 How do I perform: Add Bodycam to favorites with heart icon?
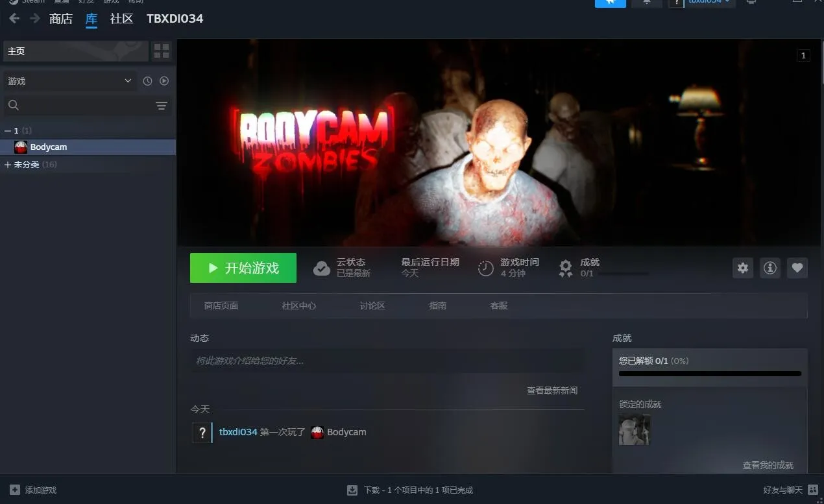tap(797, 268)
